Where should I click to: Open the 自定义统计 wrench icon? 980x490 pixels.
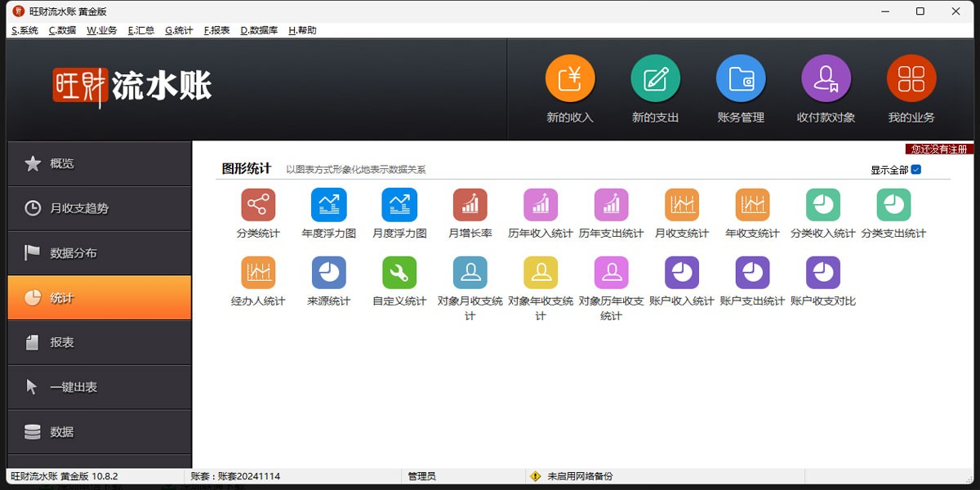tap(399, 273)
